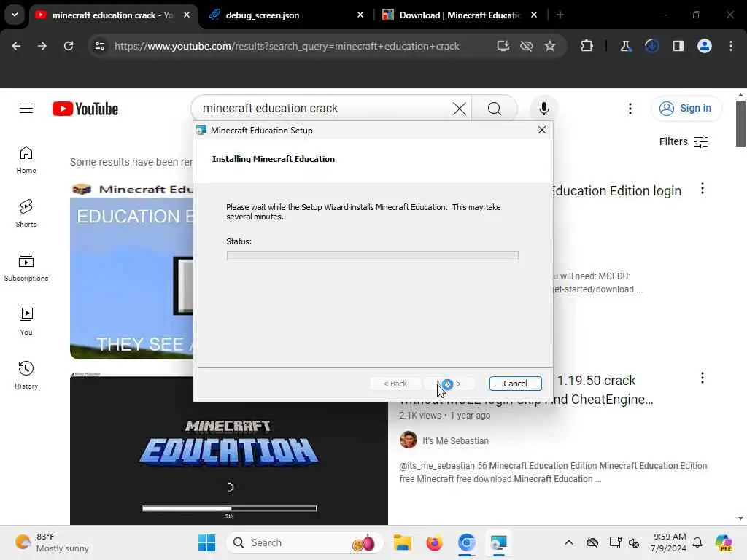Open the browser three-dot menu
Viewport: 747px width, 560px height.
coord(731,46)
